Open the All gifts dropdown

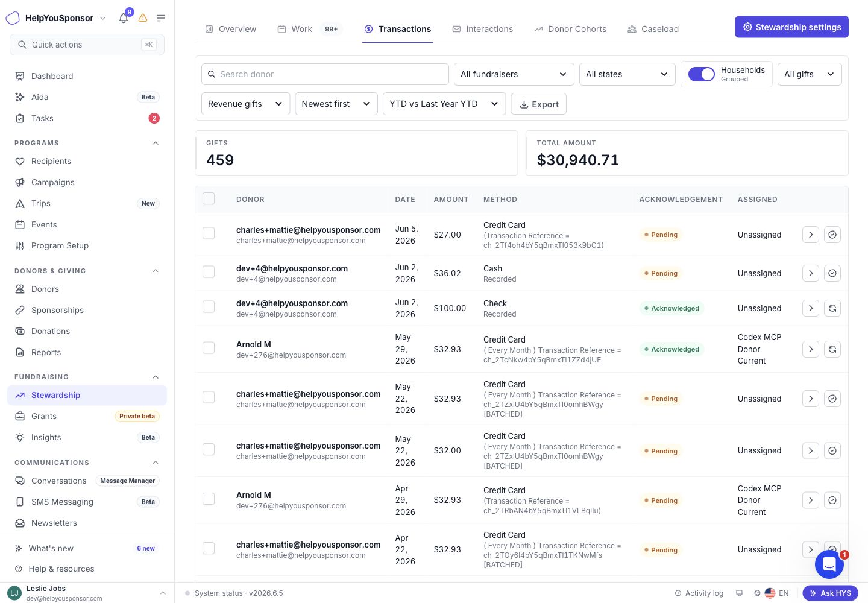pyautogui.click(x=810, y=74)
